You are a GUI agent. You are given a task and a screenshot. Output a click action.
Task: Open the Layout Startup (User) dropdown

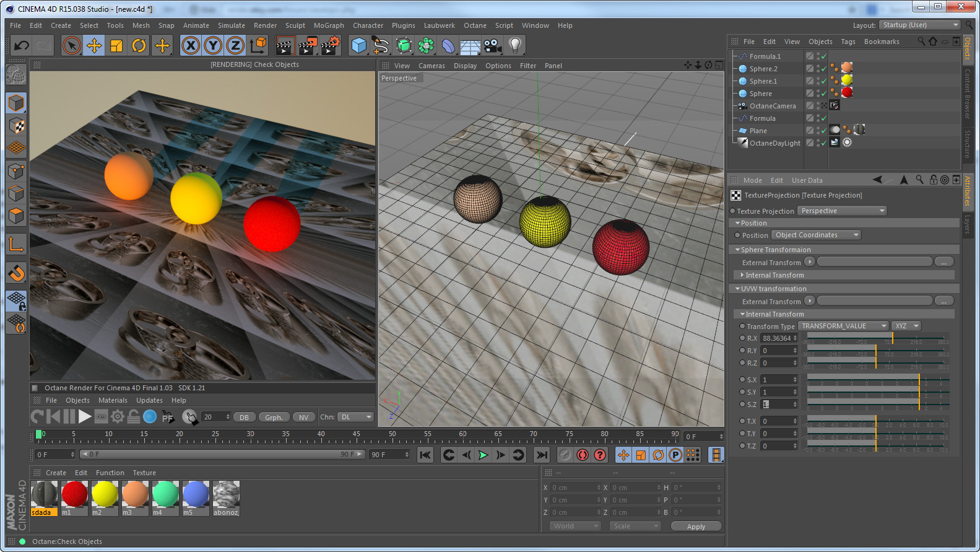click(x=921, y=25)
